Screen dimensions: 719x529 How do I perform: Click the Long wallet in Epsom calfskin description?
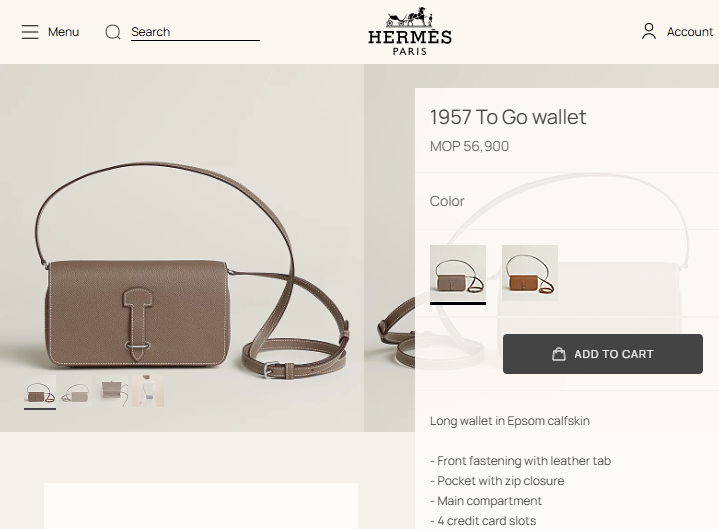[x=510, y=421]
